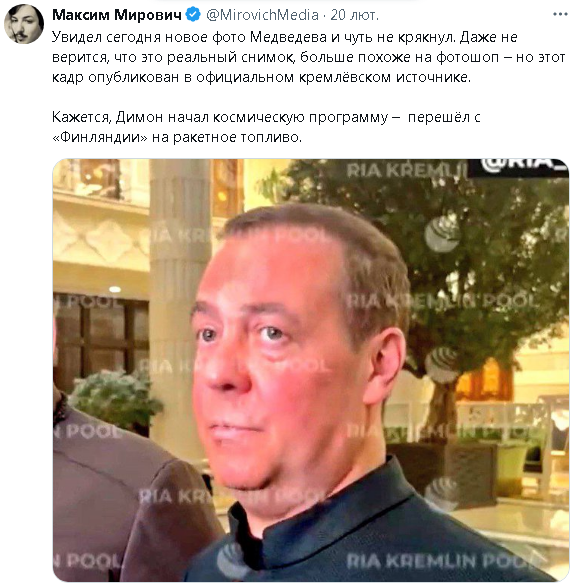Click the word "фотошоп" in the tweet text
This screenshot has height=586, width=579.
tap(468, 57)
